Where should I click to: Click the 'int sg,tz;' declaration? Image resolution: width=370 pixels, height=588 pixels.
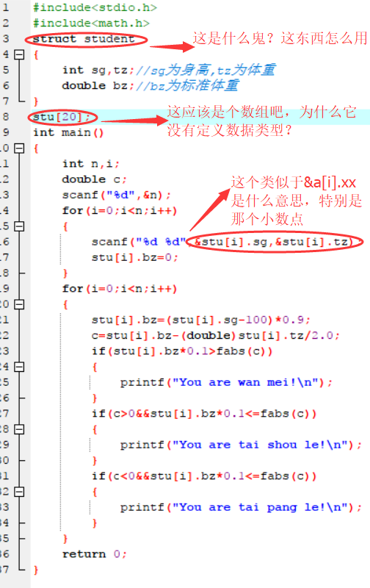98,70
